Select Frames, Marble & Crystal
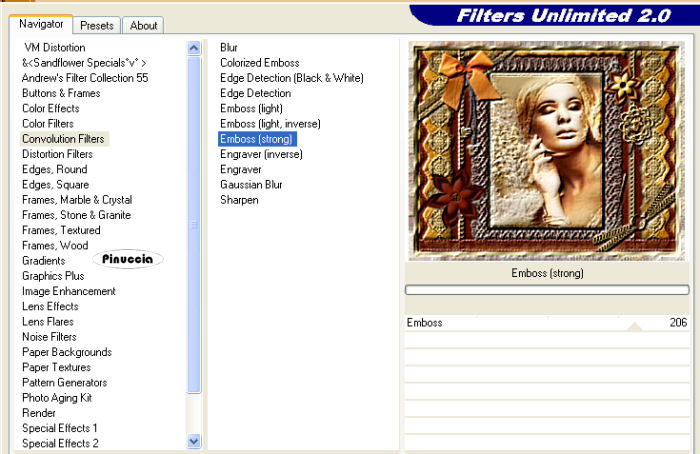Screen dimensions: 700x454 click(77, 200)
